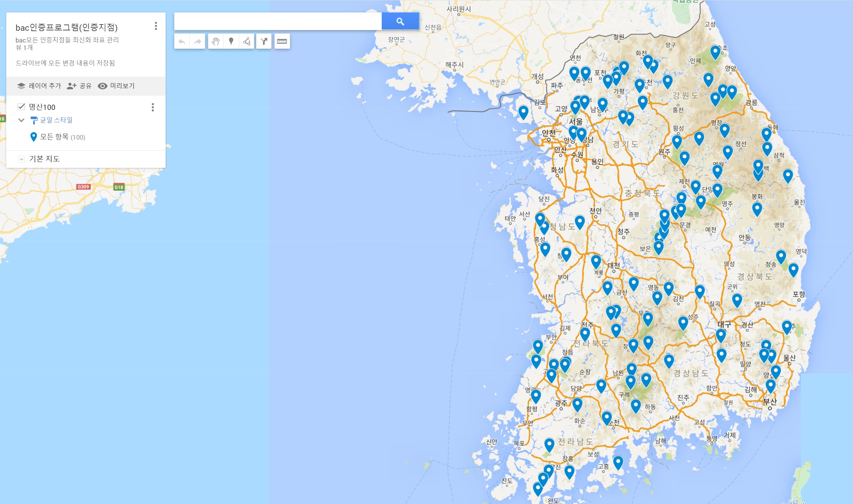This screenshot has width=853, height=504.
Task: Click inside the map search field
Action: click(x=278, y=21)
